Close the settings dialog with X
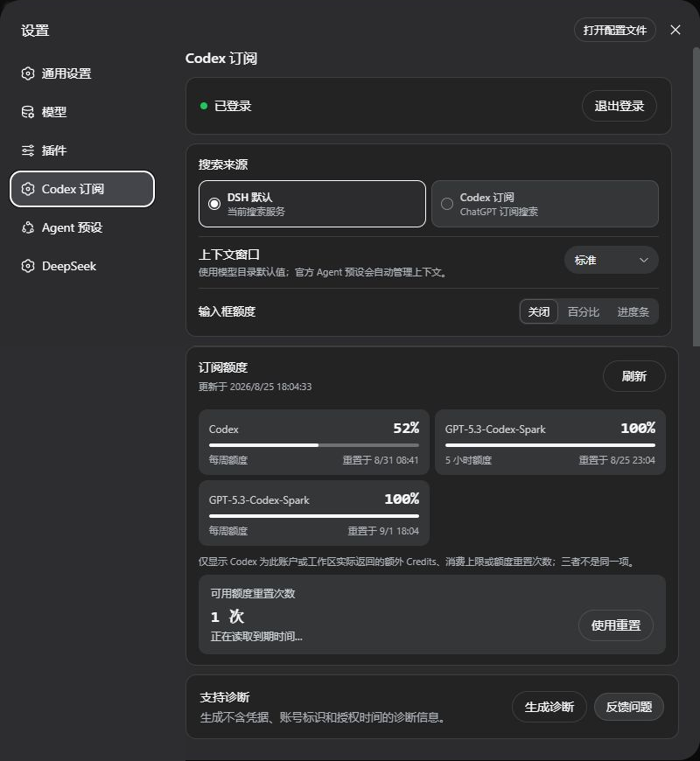Image resolution: width=700 pixels, height=761 pixels. (x=675, y=30)
